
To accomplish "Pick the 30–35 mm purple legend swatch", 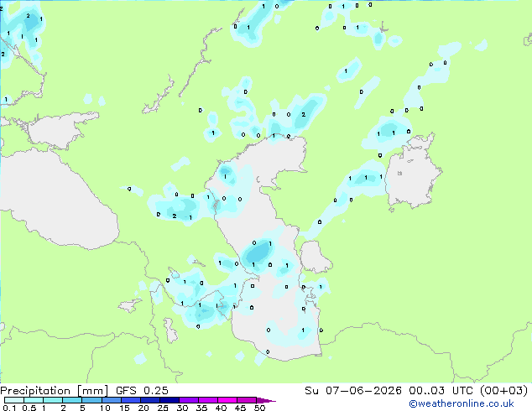I will [189, 400].
